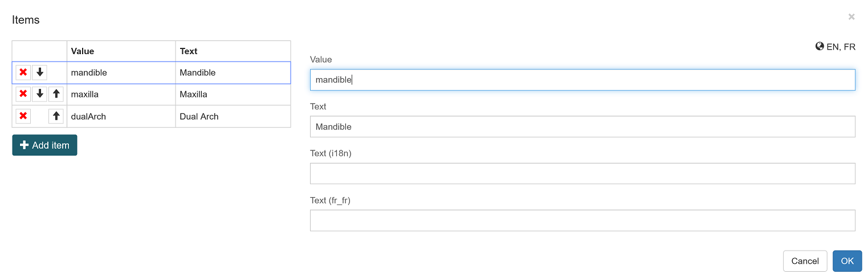
Task: Select the Dual Arch text cell
Action: pos(233,117)
